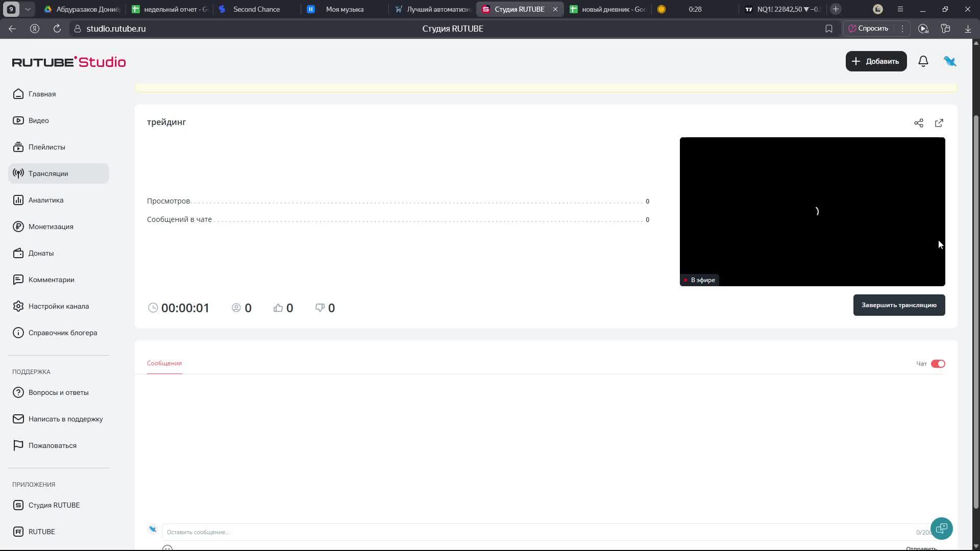Select the Сообщения tab

click(x=164, y=363)
